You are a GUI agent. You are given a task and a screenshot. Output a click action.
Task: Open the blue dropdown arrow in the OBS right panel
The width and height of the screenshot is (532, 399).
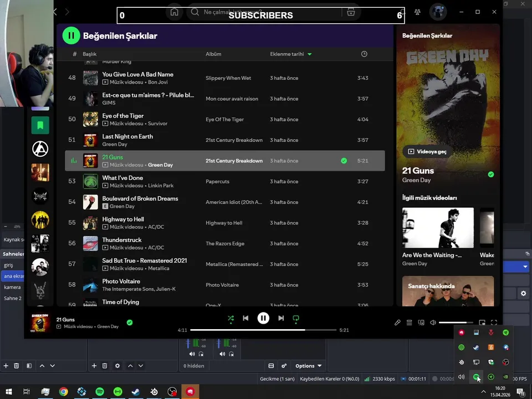pos(525,267)
